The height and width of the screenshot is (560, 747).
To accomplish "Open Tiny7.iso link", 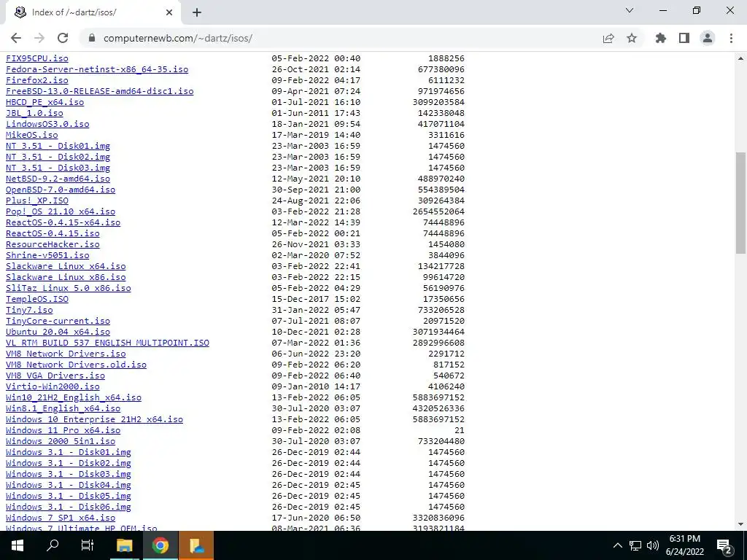I will (x=29, y=310).
